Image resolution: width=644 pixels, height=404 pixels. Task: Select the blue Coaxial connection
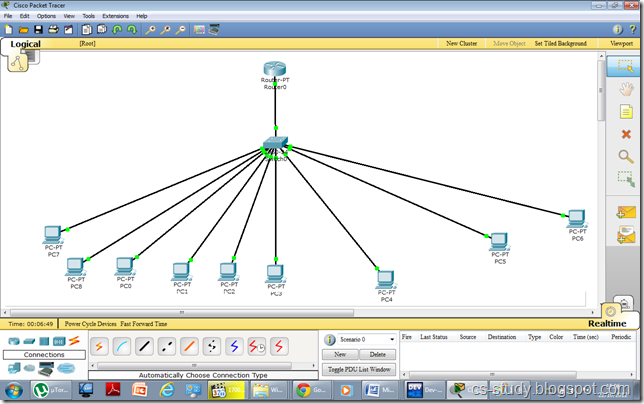pos(234,347)
